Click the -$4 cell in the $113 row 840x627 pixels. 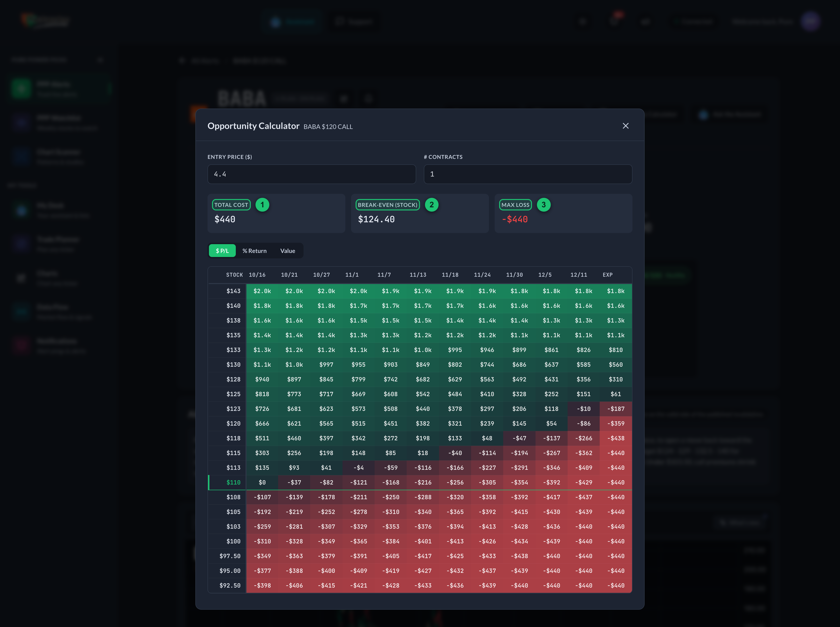pos(358,468)
